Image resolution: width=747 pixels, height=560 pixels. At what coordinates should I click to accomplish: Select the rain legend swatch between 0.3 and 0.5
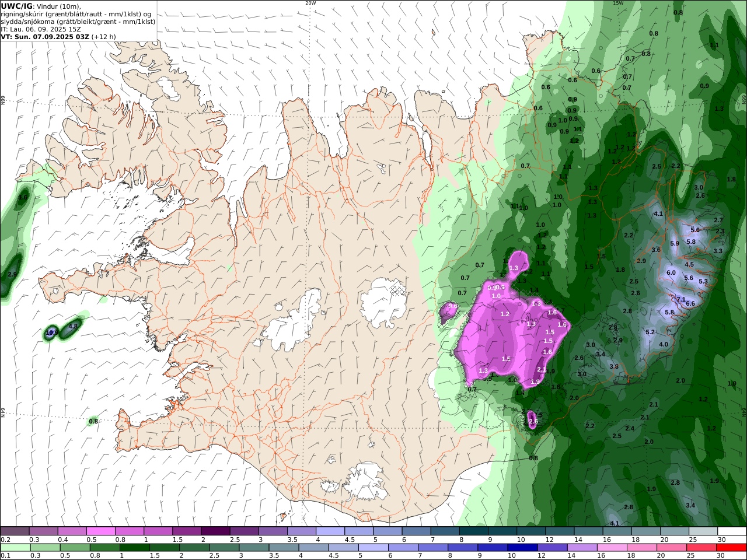(x=45, y=548)
